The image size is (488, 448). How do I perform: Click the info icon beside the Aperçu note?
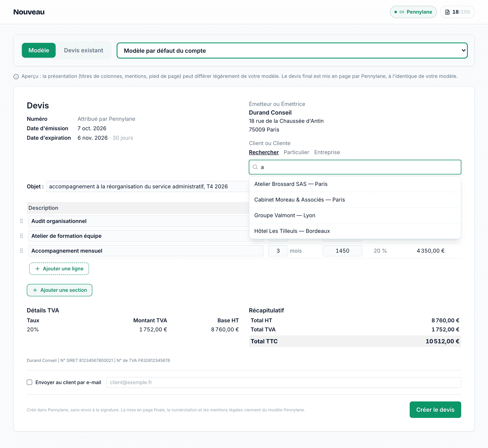click(16, 77)
